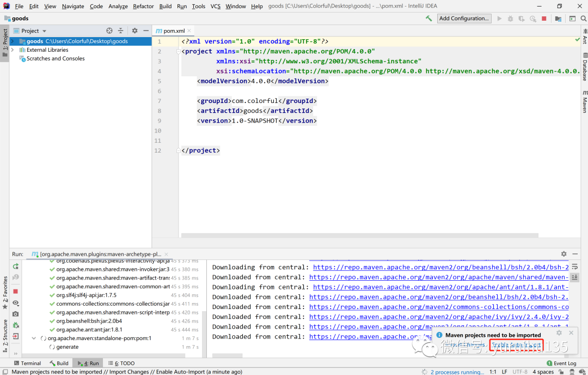Click the camera icon in Run sidebar
This screenshot has width=588, height=375.
tap(15, 314)
